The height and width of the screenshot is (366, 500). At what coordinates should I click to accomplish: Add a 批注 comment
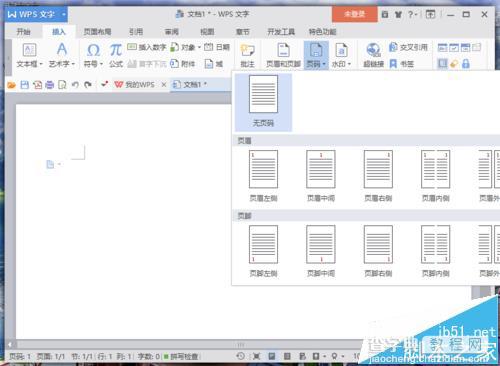click(x=247, y=55)
